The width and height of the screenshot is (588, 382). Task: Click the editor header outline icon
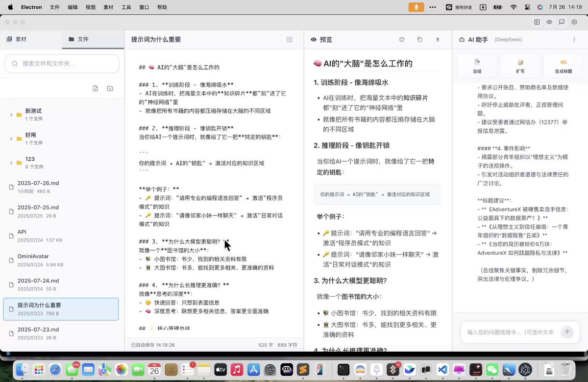(290, 40)
